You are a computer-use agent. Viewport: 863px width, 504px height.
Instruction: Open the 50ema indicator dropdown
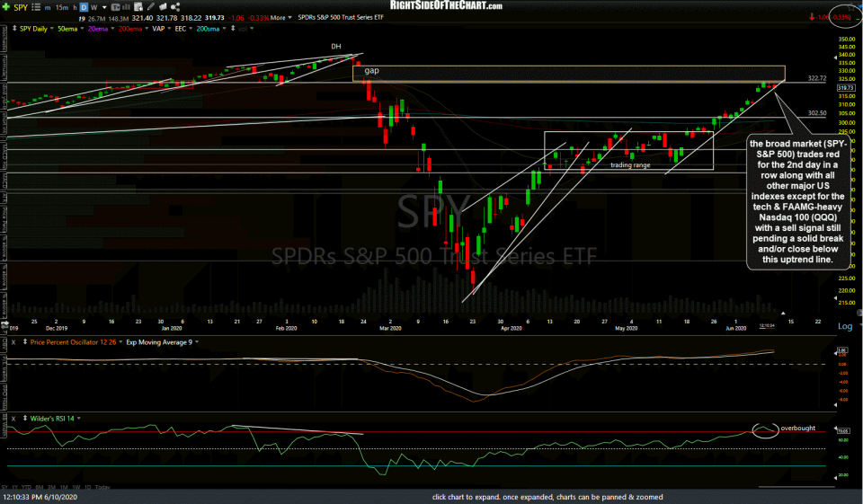click(x=82, y=29)
